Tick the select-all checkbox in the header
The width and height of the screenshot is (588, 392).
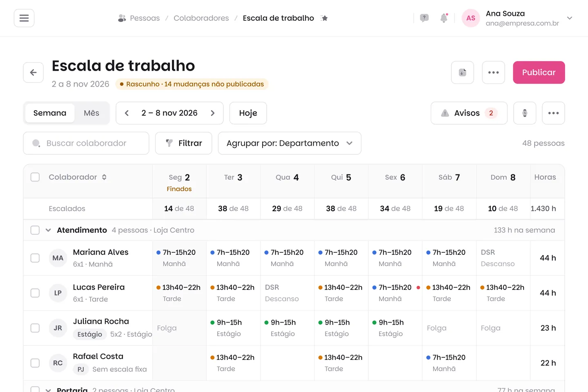coord(35,177)
